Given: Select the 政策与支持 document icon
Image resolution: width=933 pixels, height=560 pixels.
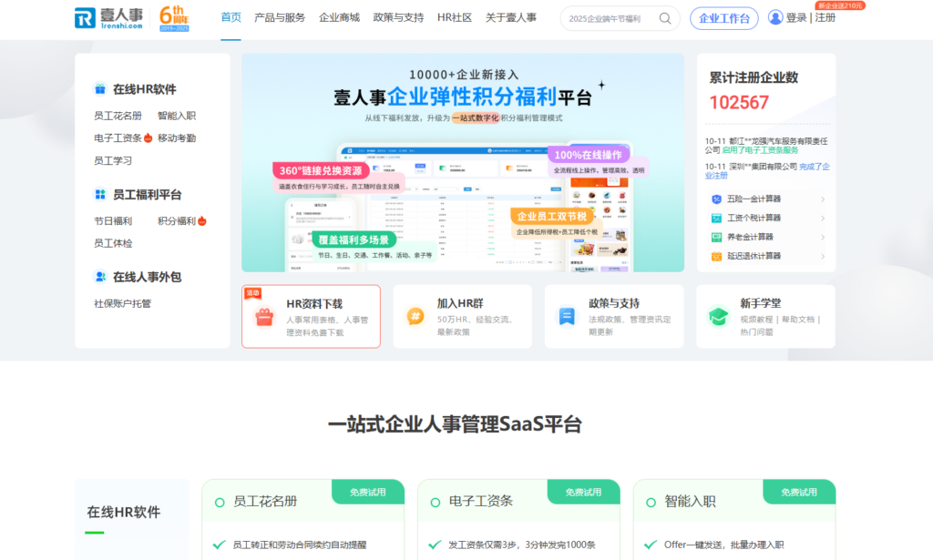Looking at the screenshot, I should pos(565,316).
